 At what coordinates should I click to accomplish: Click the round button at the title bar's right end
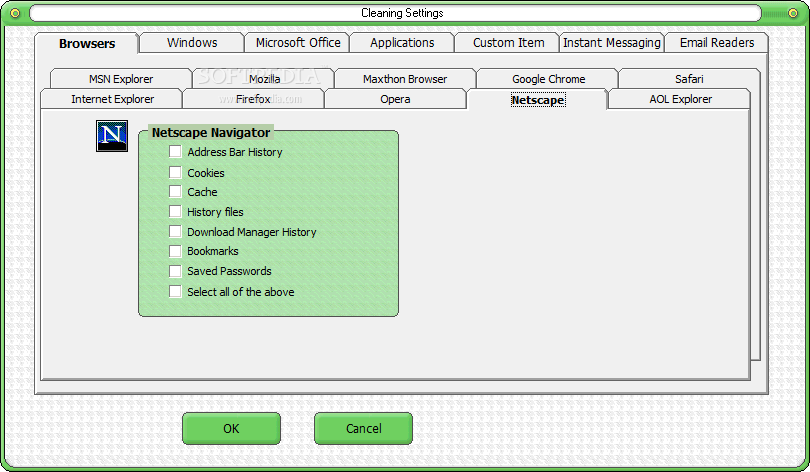(793, 13)
